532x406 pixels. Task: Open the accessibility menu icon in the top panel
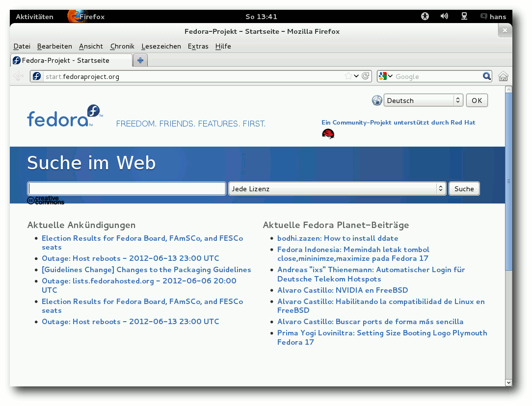pos(425,16)
